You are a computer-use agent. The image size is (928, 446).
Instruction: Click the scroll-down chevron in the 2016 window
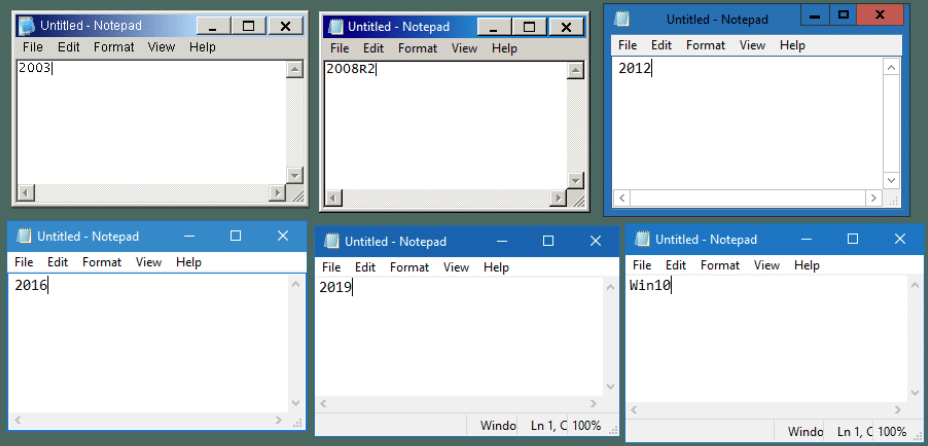pyautogui.click(x=296, y=403)
